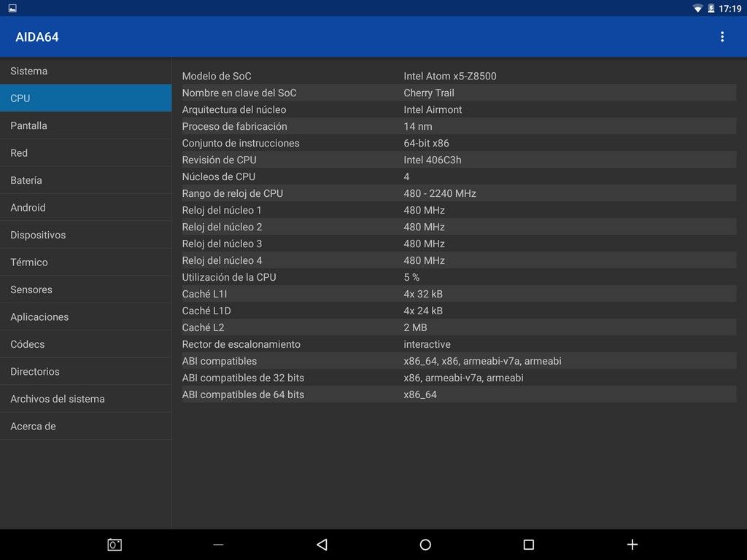Tap the battery status icon

pyautogui.click(x=711, y=9)
